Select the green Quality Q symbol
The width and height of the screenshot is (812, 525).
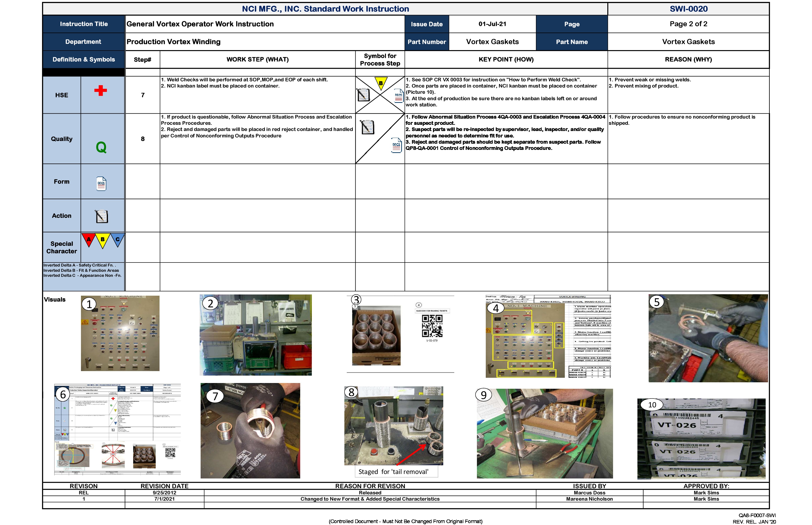[x=102, y=147]
